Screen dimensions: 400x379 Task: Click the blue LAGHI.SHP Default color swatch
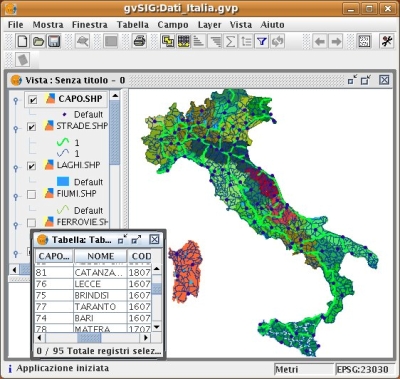pyautogui.click(x=63, y=182)
